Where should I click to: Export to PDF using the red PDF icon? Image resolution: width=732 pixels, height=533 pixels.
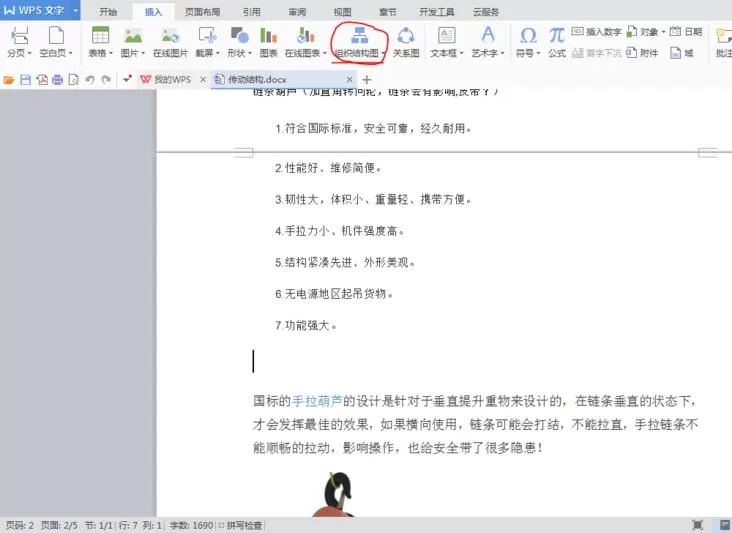point(42,80)
